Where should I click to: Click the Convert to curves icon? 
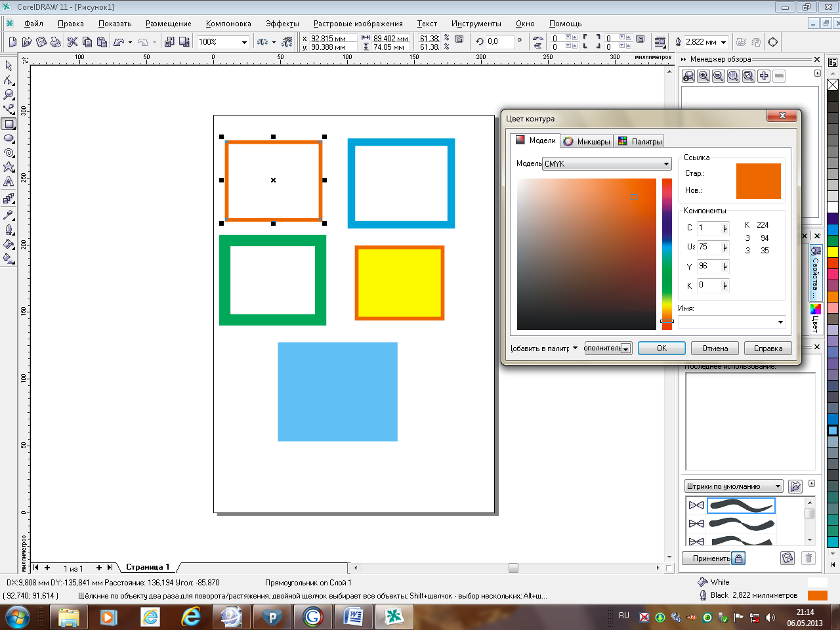[x=773, y=42]
